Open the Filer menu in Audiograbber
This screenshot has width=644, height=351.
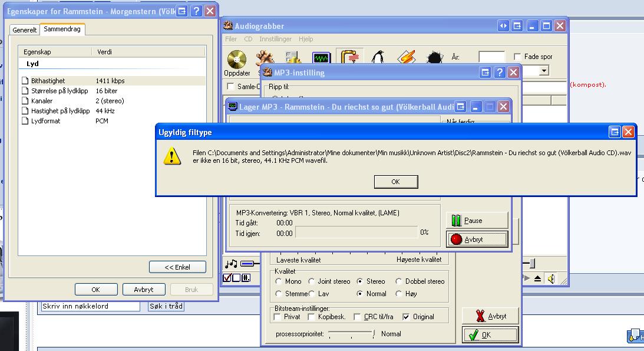[231, 39]
